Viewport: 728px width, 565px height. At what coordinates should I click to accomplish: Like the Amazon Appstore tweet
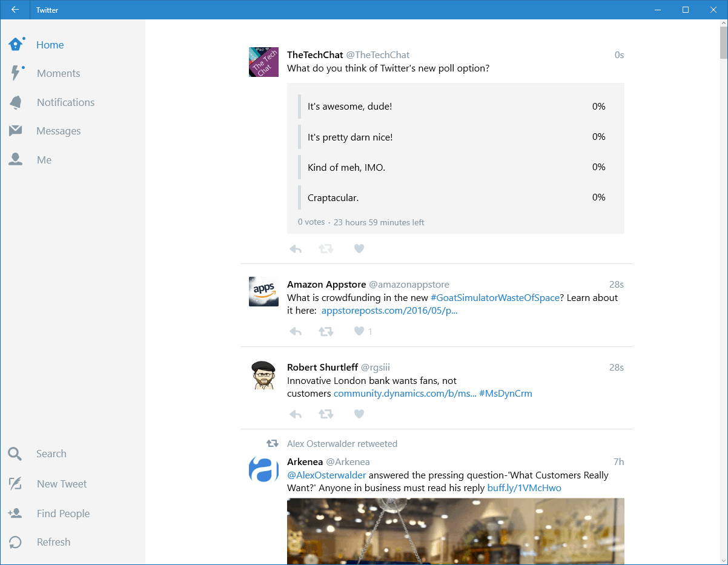pyautogui.click(x=359, y=331)
